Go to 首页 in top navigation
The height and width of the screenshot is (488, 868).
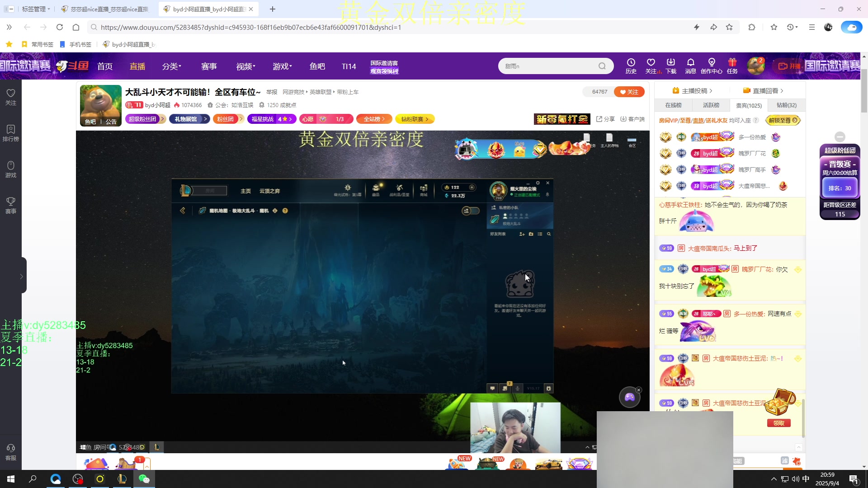105,66
